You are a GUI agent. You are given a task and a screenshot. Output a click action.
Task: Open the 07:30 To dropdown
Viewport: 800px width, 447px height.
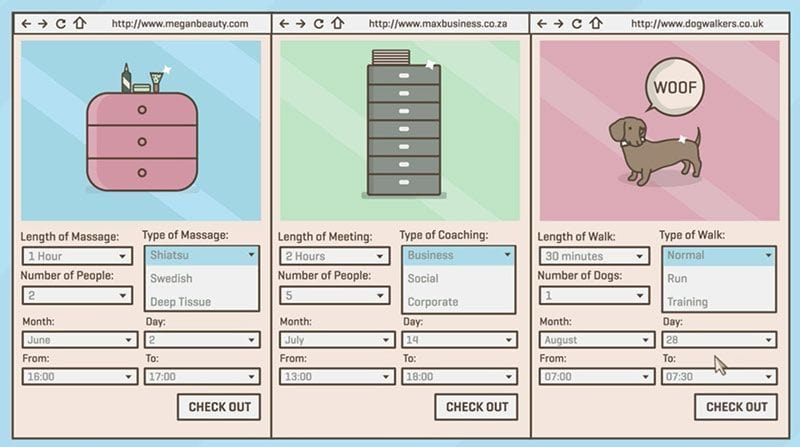(x=719, y=377)
